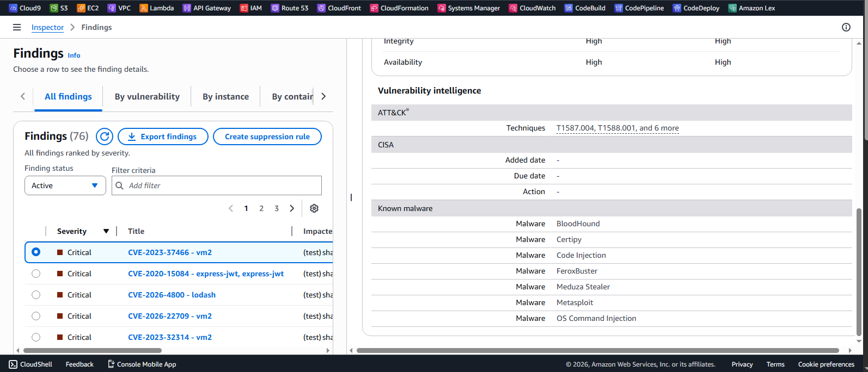Open the CodePipeline shortcut
Viewport: 868px width, 372px height.
coord(639,8)
